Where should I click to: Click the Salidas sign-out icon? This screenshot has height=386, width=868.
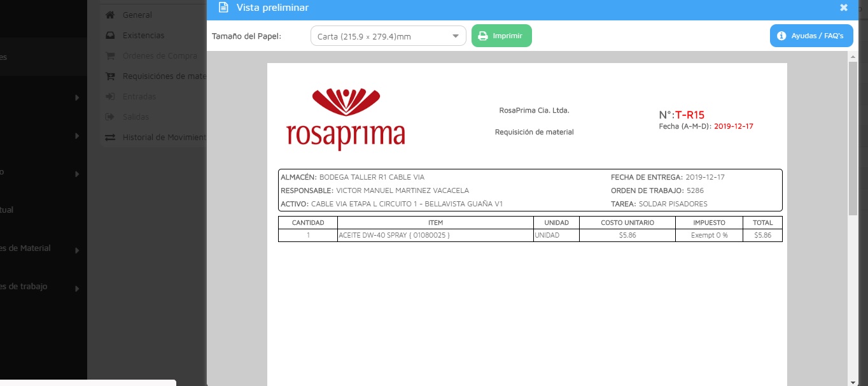click(110, 117)
